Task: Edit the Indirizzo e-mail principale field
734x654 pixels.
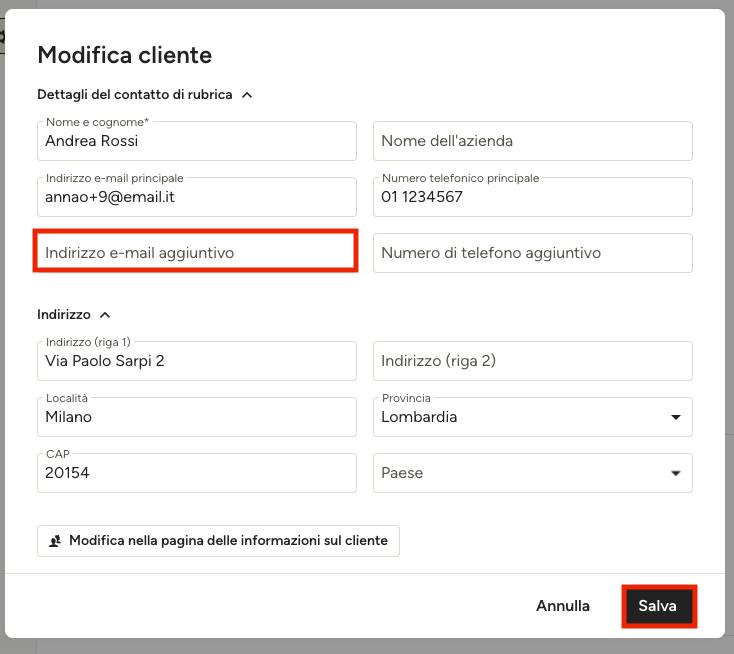Action: [x=197, y=197]
